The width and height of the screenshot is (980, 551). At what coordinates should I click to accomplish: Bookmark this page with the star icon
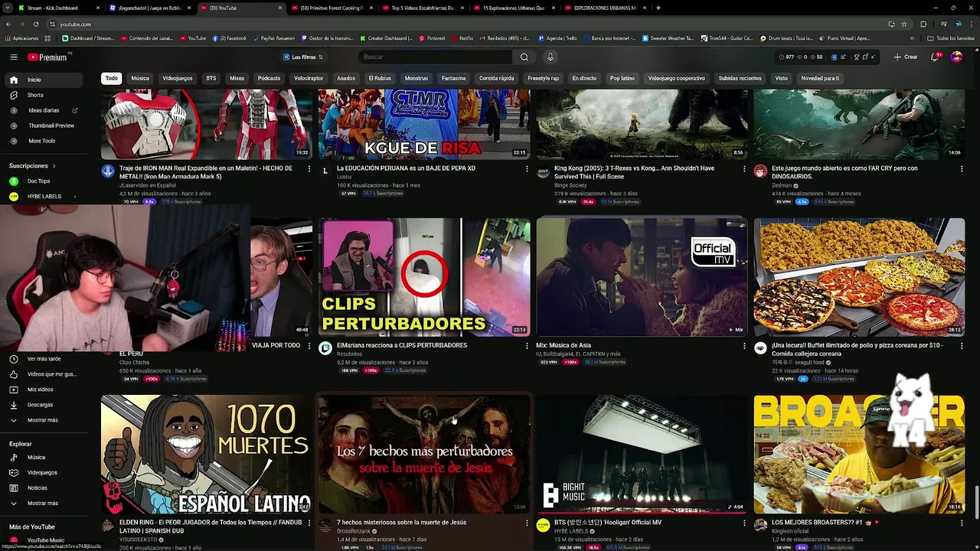point(905,24)
